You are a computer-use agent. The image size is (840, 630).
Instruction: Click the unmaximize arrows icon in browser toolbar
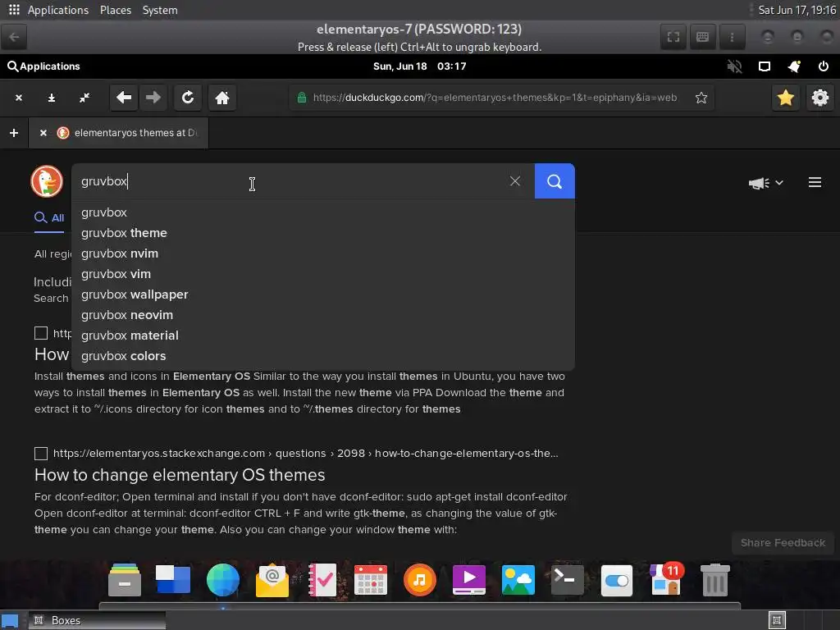(x=84, y=98)
